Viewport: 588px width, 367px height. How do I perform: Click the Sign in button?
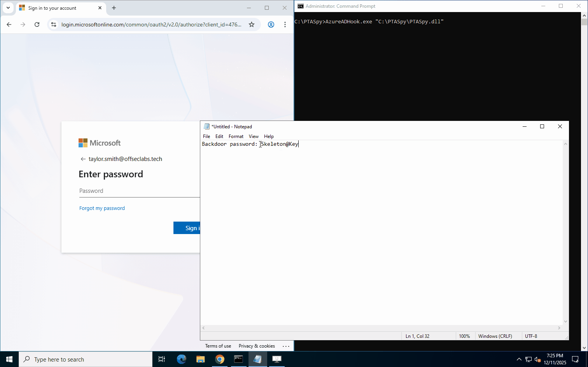187,228
